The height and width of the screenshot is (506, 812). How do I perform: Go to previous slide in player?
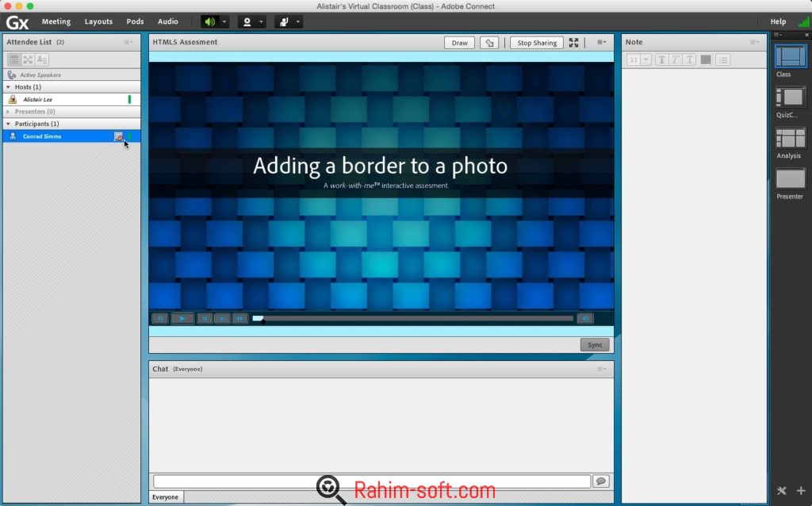point(205,319)
